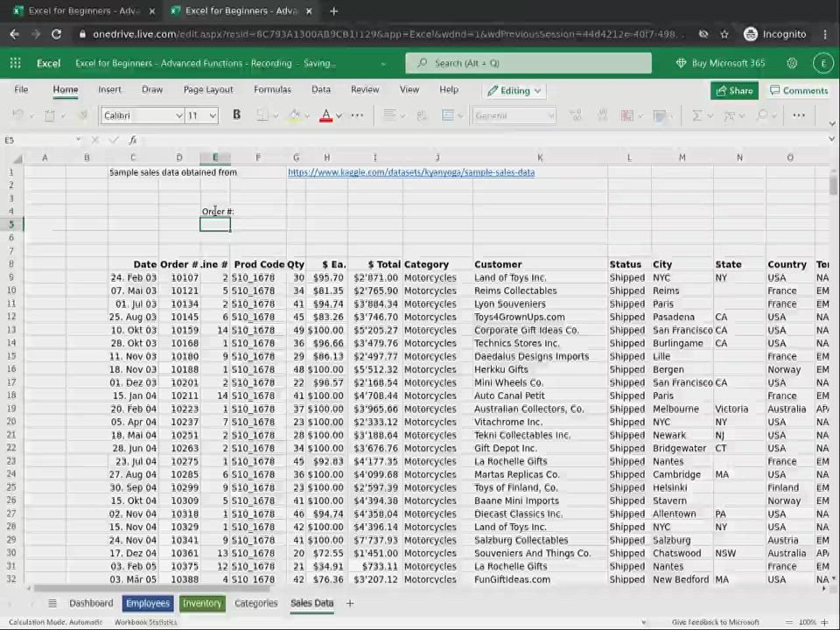Screen dimensions: 840x630
Task: Click the Conditional Formatting icon
Action: click(x=627, y=115)
